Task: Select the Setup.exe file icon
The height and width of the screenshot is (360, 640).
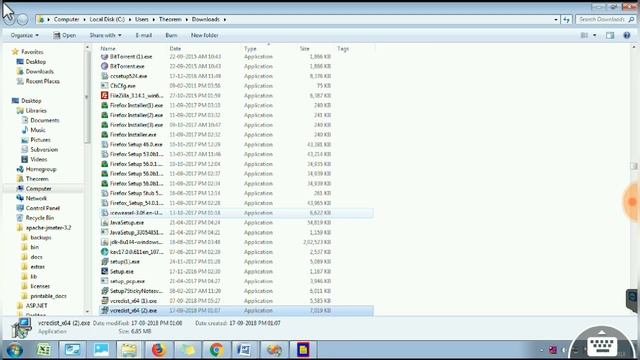Action: coord(104,271)
